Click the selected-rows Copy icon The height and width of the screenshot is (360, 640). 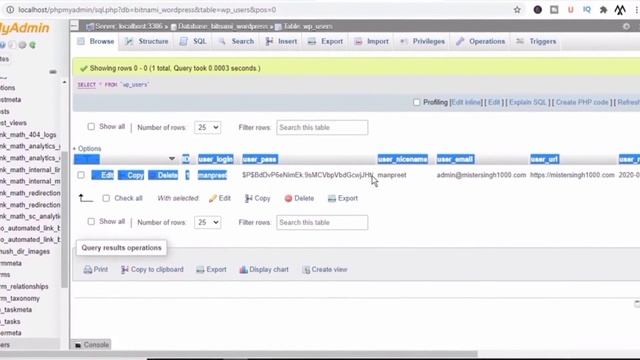pos(248,198)
